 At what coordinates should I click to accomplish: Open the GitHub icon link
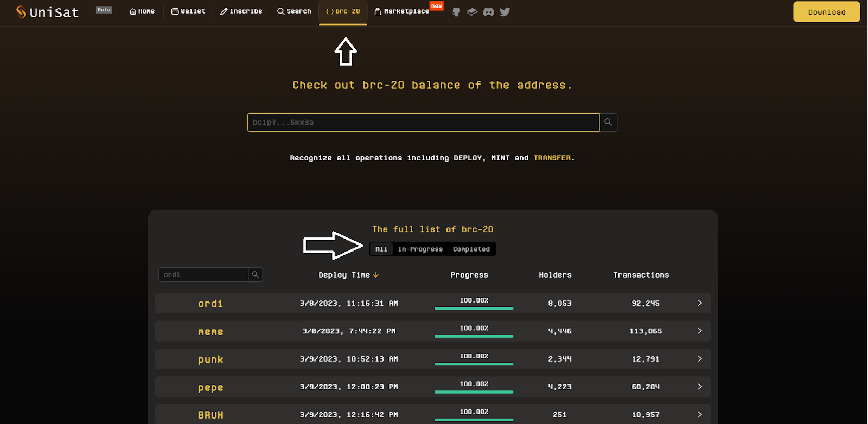click(456, 12)
